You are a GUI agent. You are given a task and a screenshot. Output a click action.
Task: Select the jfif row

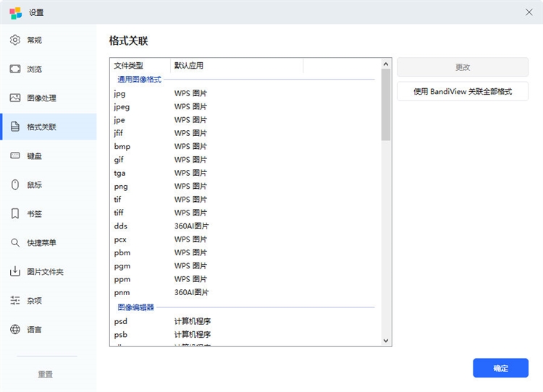coord(245,133)
